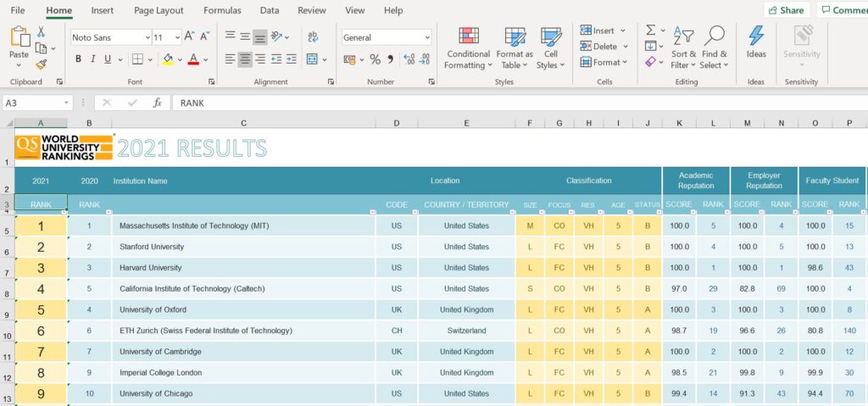Screen dimensions: 868x406
Task: Click the Orientation angled text icon
Action: pos(277,36)
